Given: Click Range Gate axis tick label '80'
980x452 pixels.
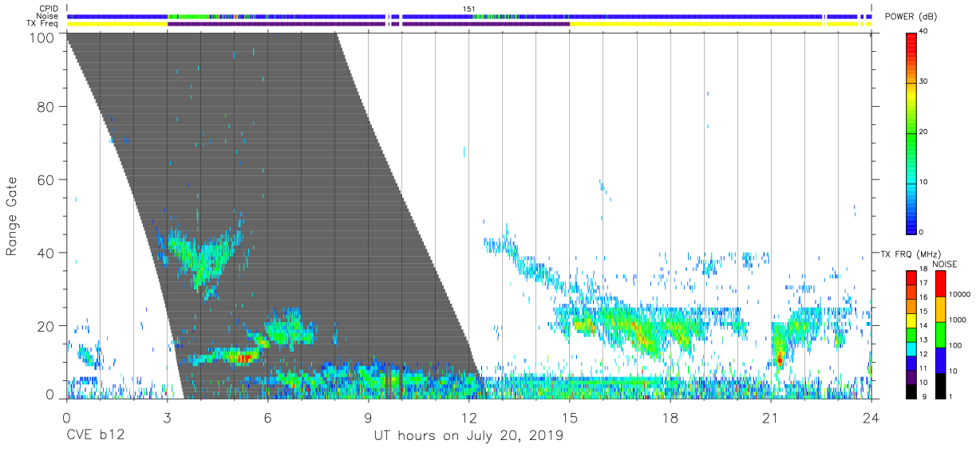Looking at the screenshot, I should point(45,106).
